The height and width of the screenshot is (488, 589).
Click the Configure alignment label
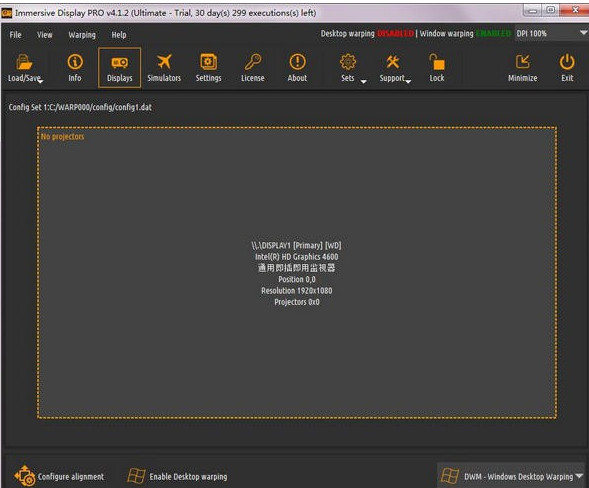click(71, 476)
